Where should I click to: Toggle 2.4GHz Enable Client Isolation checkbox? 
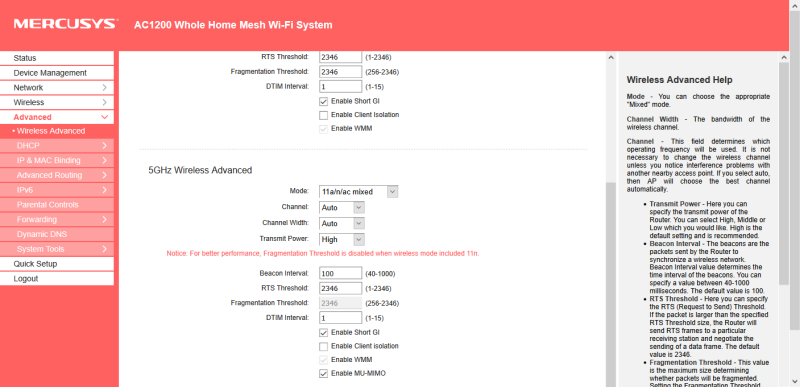[x=323, y=115]
